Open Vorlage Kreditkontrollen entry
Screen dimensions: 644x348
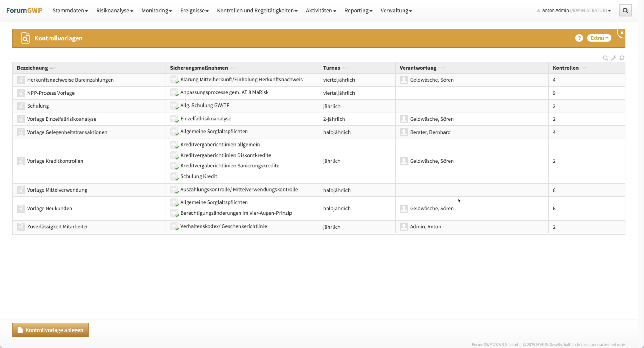[55, 161]
